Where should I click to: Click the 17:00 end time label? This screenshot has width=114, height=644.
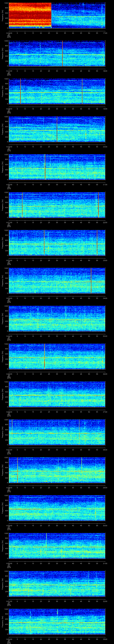[x=105, y=33]
